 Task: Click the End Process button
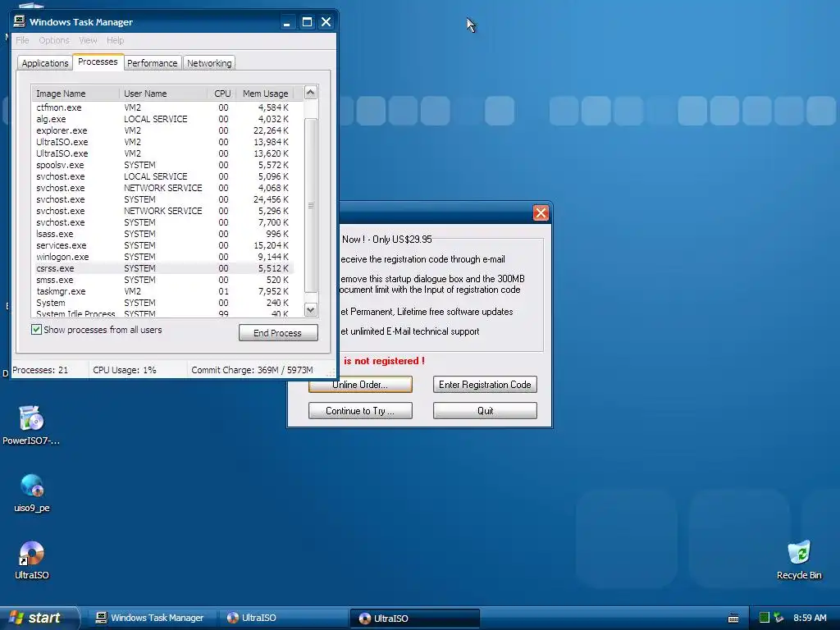tap(278, 333)
